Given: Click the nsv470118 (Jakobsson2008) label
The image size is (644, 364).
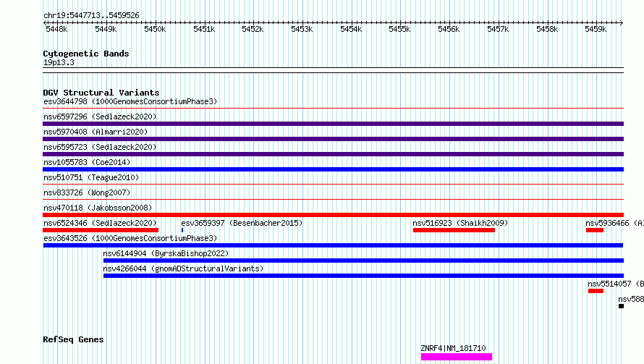Looking at the screenshot, I should pos(98,208).
